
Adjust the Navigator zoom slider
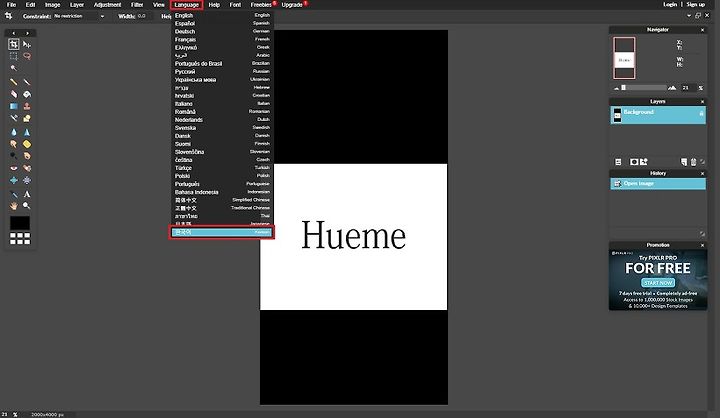tap(644, 87)
